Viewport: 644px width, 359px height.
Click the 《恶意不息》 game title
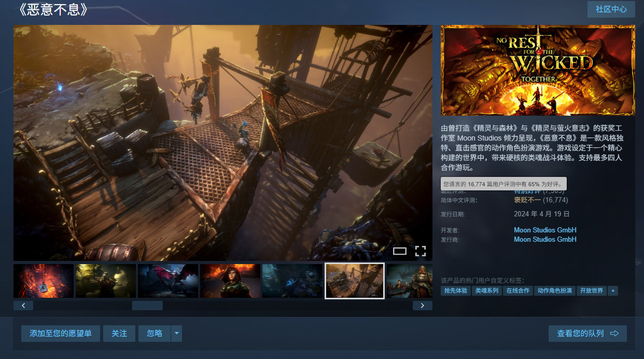(52, 9)
